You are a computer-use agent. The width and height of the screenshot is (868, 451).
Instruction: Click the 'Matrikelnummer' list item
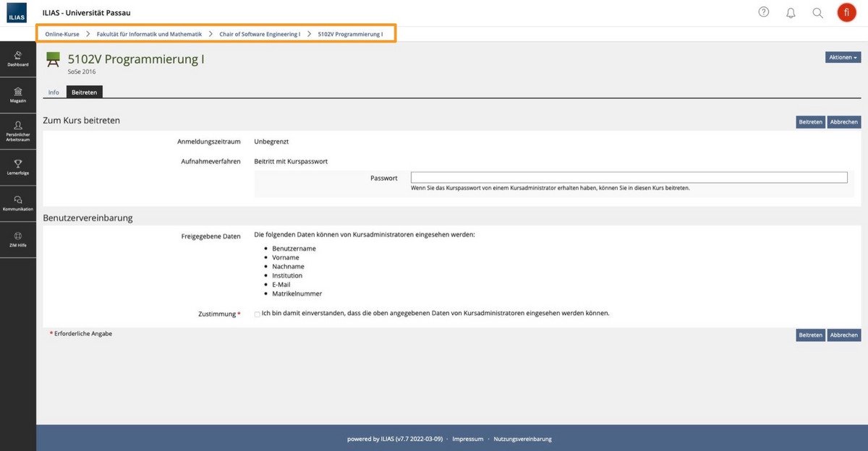click(297, 293)
